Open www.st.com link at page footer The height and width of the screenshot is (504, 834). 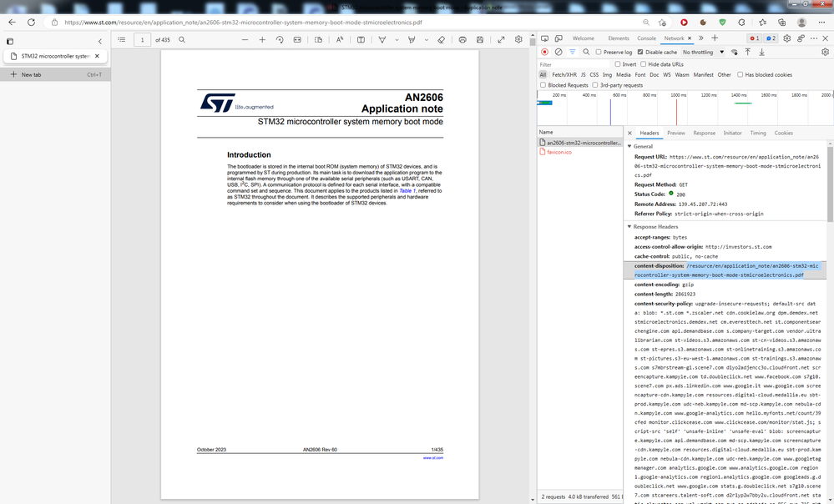point(433,457)
